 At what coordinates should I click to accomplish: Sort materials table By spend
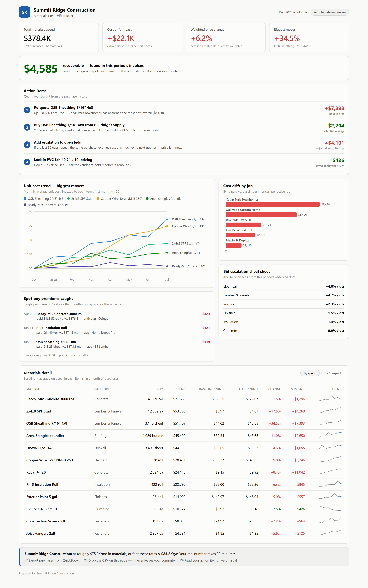pyautogui.click(x=310, y=373)
